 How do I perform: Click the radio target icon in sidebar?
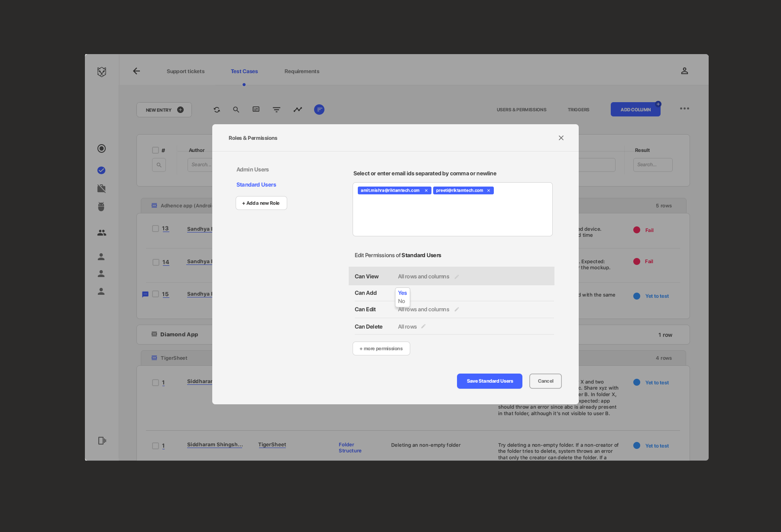101,148
